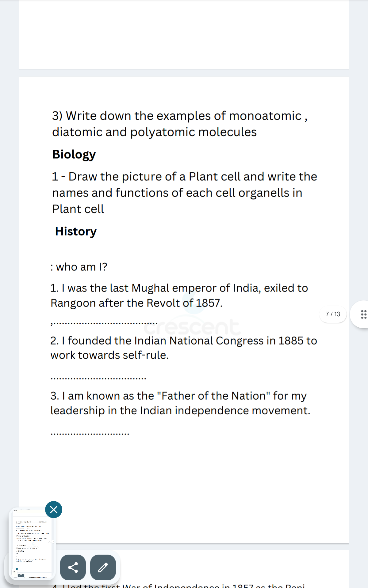Tap the 7 / 13 page indicator
The width and height of the screenshot is (368, 588).
(x=333, y=314)
